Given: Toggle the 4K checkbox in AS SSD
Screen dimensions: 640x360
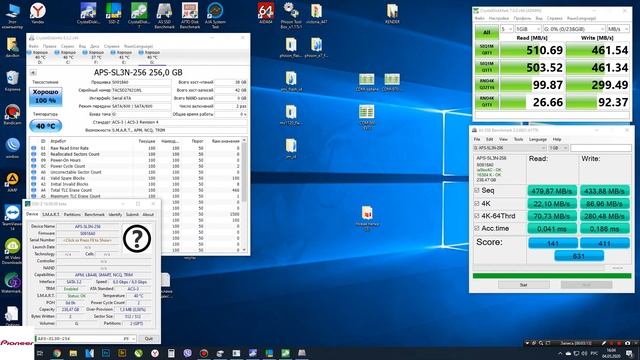Looking at the screenshot, I should click(476, 203).
